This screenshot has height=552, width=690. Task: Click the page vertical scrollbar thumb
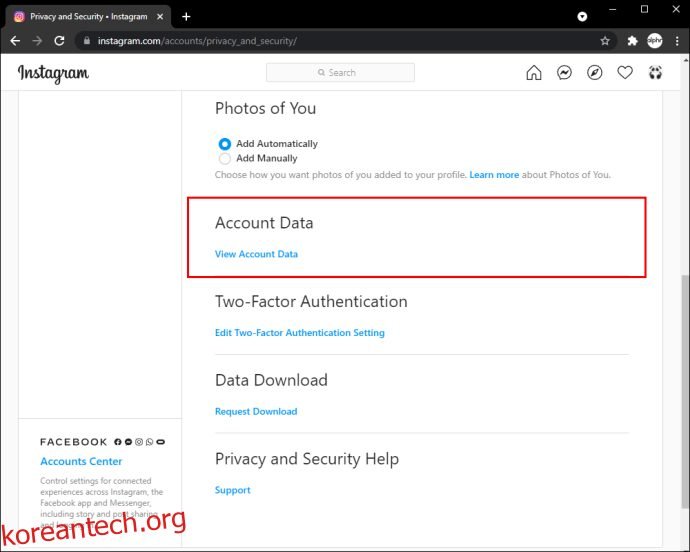click(x=685, y=392)
